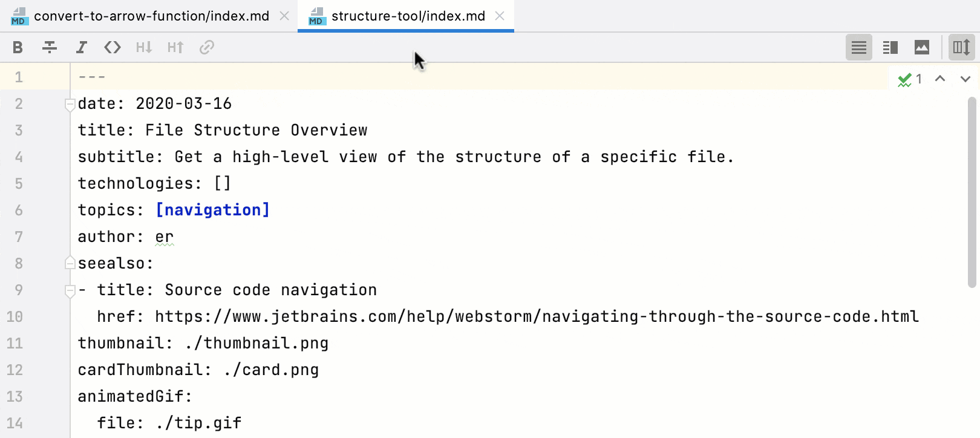Jump to the next highlighted problem
Image resolution: width=980 pixels, height=438 pixels.
[x=965, y=79]
